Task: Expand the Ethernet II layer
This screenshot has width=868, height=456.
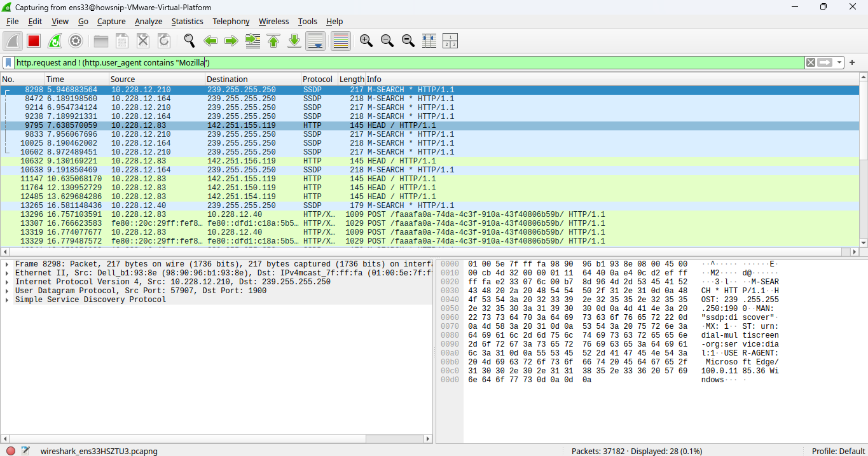Action: 6,273
